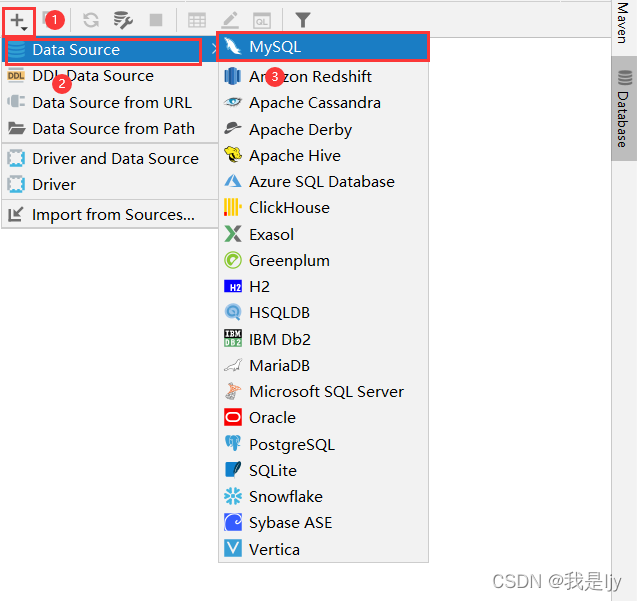Select MariaDB from the list

coord(323,366)
